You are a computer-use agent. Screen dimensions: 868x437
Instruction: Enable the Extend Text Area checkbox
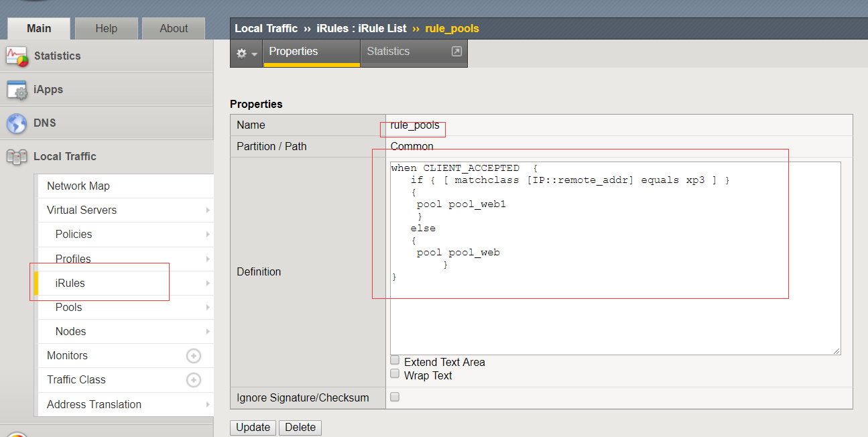(x=395, y=361)
